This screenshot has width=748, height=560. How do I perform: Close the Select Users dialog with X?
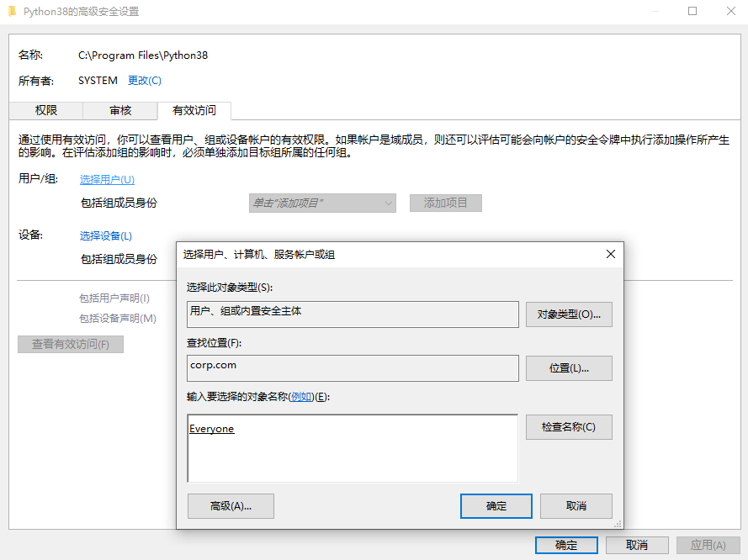(611, 254)
